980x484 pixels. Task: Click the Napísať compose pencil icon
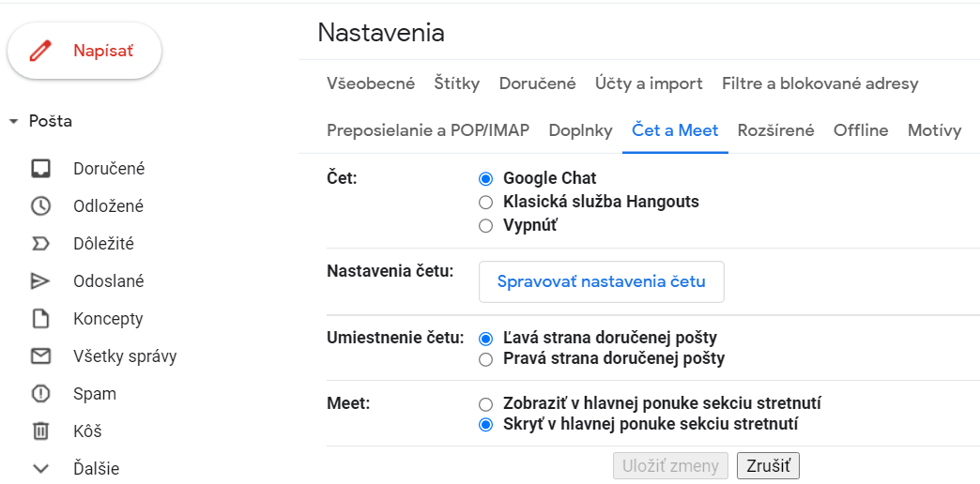point(40,51)
